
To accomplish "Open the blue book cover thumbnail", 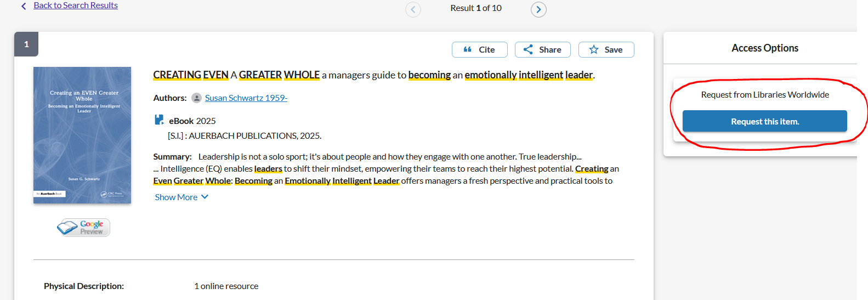I will click(x=82, y=135).
